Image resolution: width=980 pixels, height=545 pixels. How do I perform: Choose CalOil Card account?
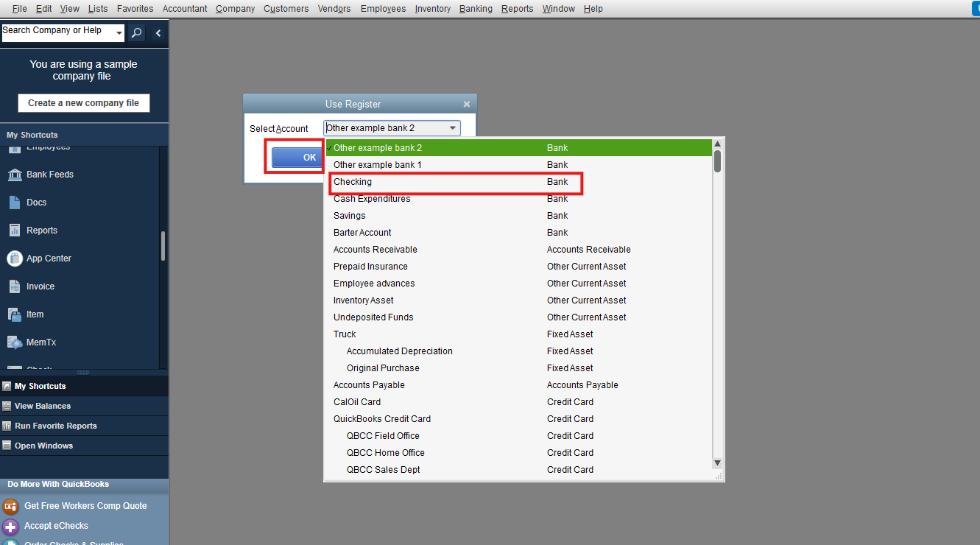click(x=518, y=402)
